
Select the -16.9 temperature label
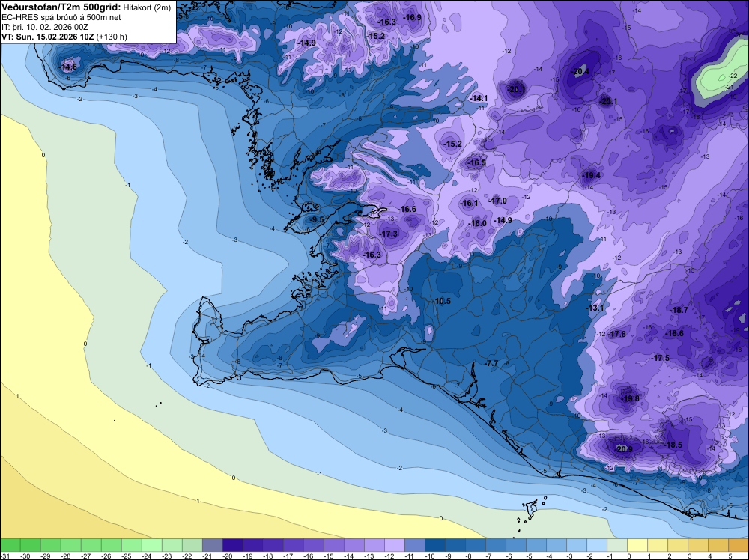pos(412,18)
